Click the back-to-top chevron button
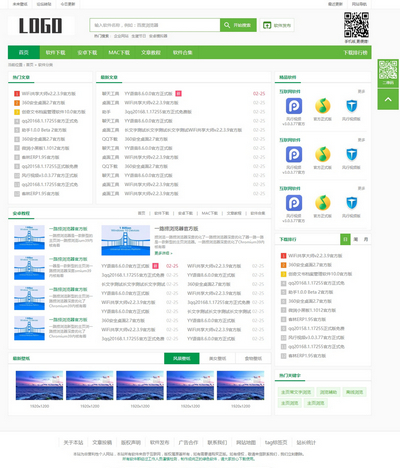The image size is (400, 468). tap(388, 99)
